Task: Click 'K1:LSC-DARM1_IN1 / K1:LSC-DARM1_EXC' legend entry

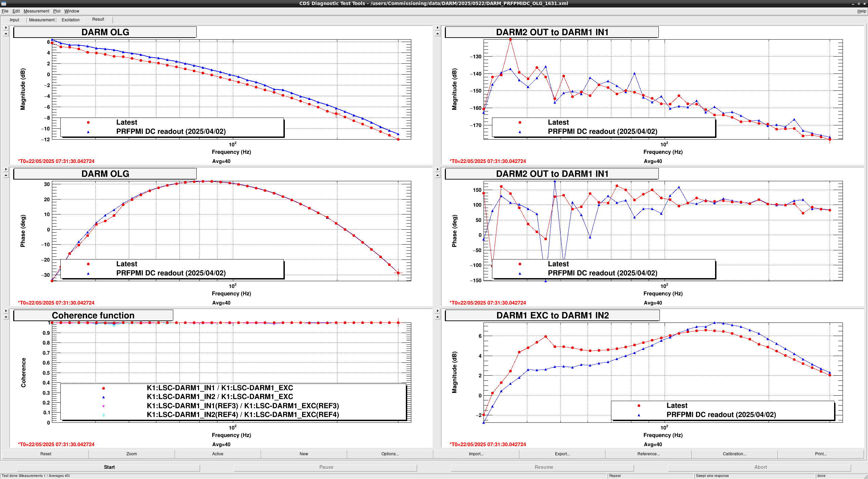Action: (220, 388)
